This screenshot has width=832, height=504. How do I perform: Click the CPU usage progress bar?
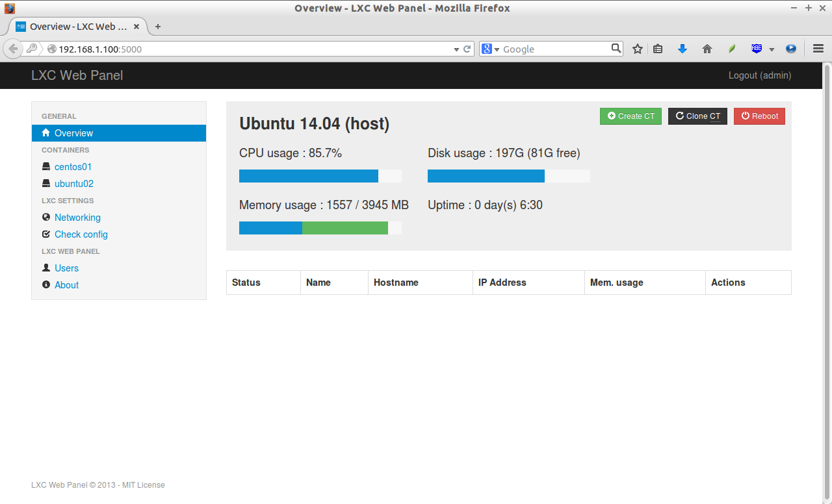tap(320, 176)
